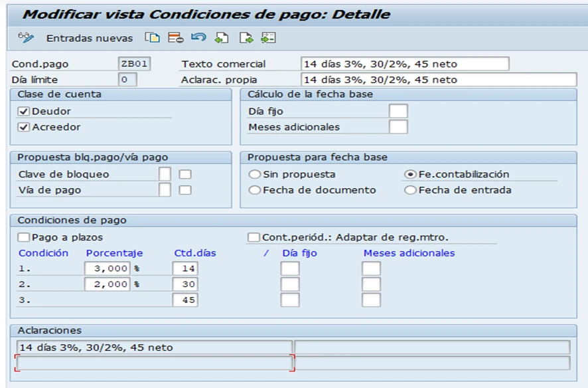Click empty second-row left Aclaraciones field
This screenshot has width=588, height=388.
click(x=154, y=363)
